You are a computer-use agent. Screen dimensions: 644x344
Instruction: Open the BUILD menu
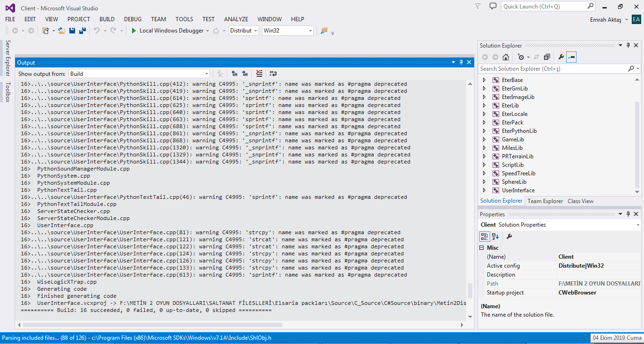click(107, 19)
